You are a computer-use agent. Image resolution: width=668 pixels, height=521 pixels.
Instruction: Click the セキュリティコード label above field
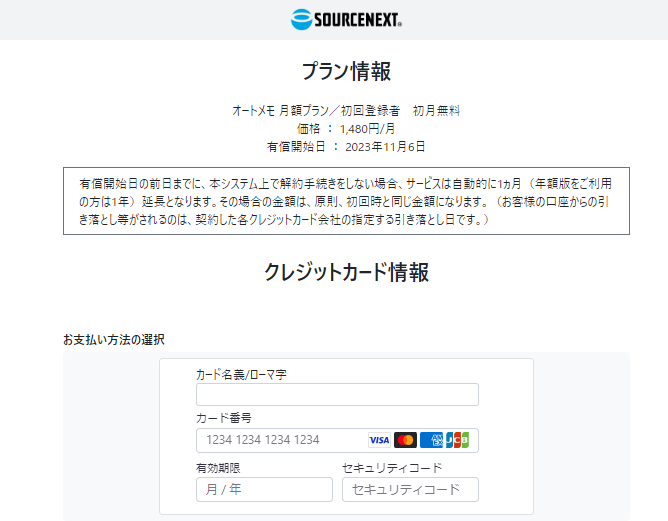pyautogui.click(x=392, y=468)
